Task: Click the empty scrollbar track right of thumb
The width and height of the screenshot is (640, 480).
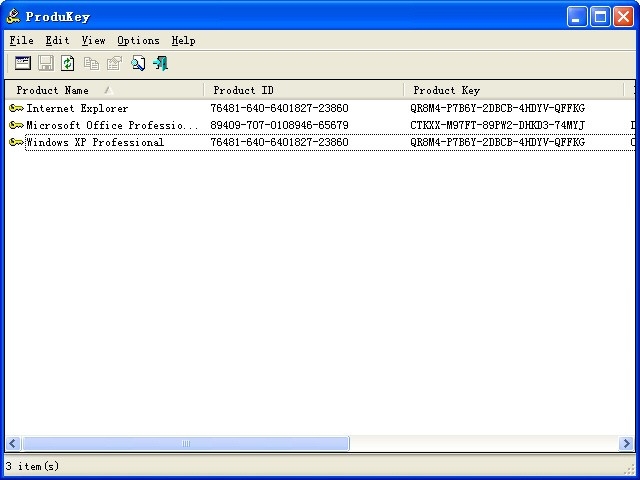Action: point(484,443)
